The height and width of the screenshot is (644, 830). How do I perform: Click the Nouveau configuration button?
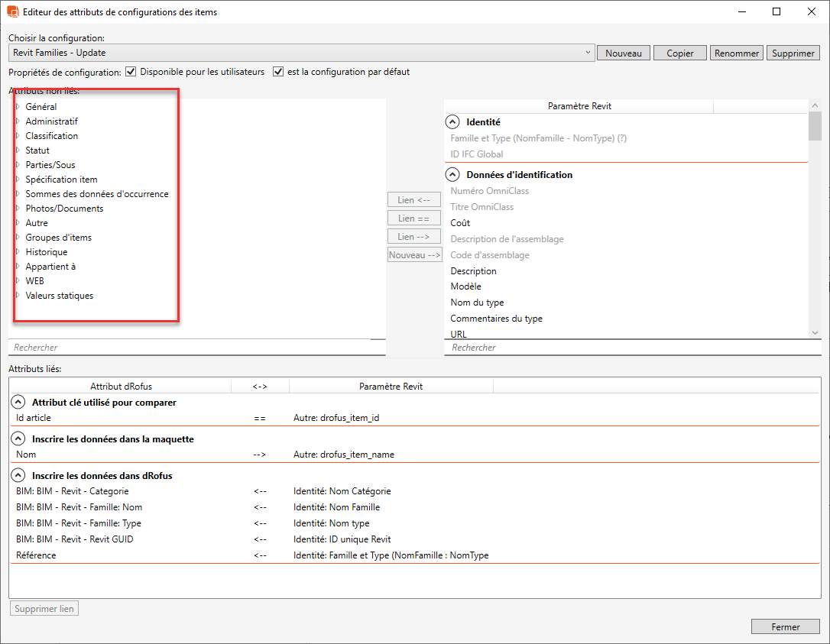point(623,53)
